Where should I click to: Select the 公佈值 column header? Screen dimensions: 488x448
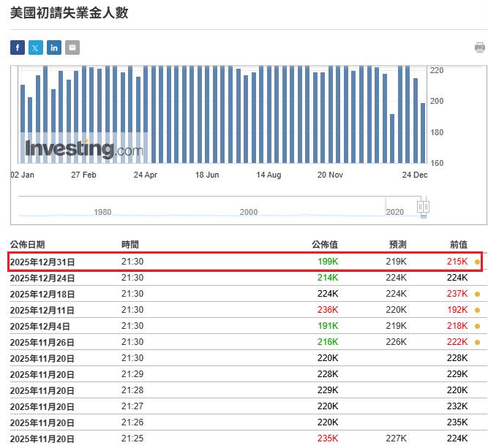325,245
